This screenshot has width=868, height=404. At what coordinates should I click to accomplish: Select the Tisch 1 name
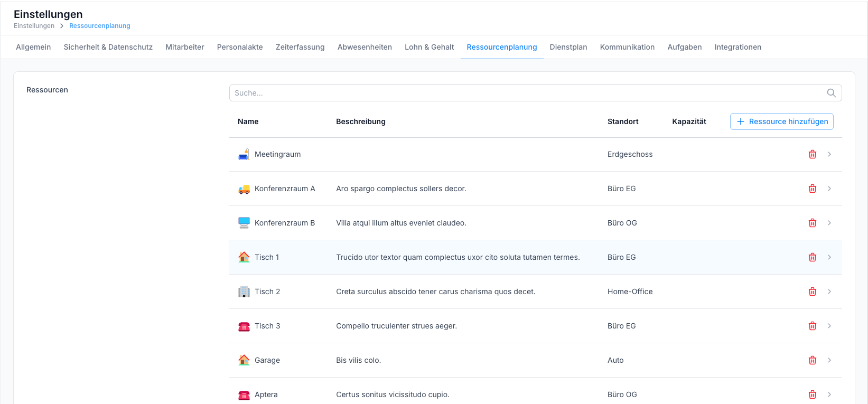click(x=267, y=257)
